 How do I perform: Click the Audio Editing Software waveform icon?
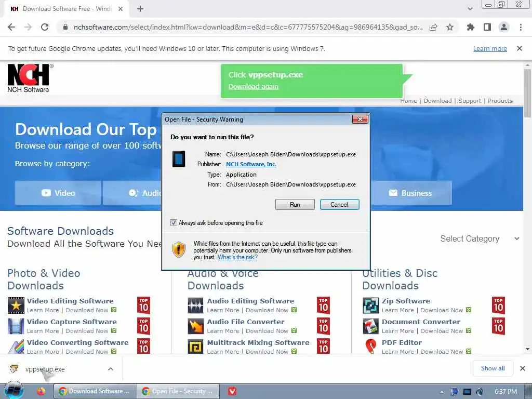(195, 305)
